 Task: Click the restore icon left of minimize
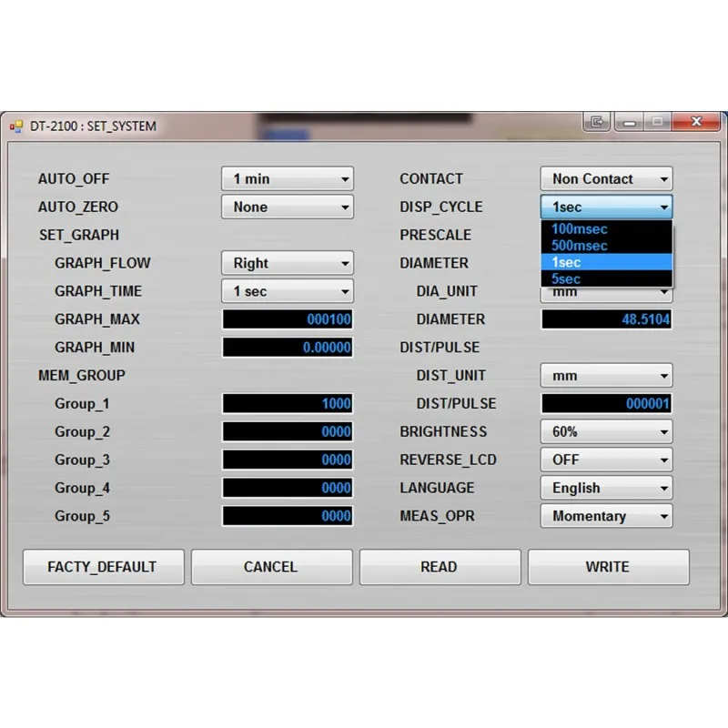[x=597, y=121]
